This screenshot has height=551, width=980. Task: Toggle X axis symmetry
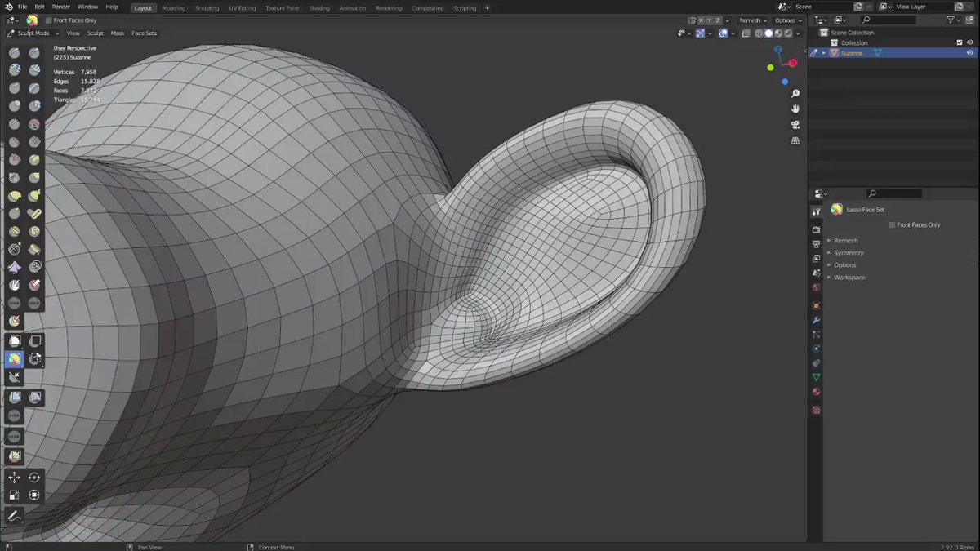pos(702,20)
